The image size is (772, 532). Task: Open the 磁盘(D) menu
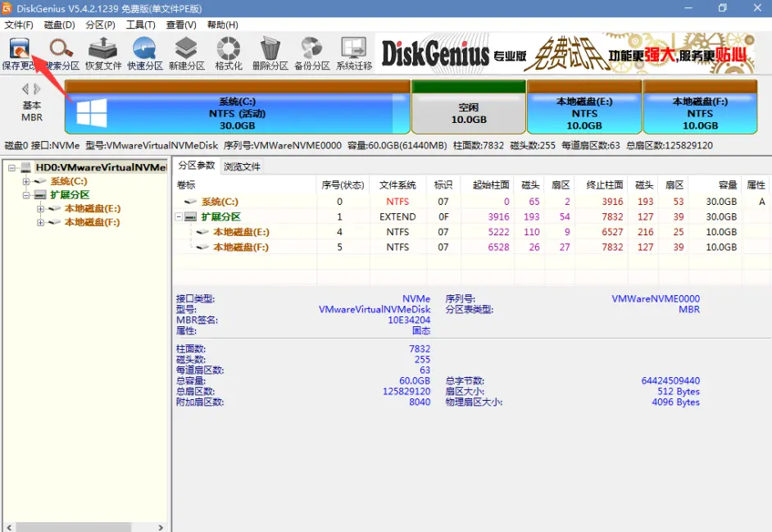(60, 25)
